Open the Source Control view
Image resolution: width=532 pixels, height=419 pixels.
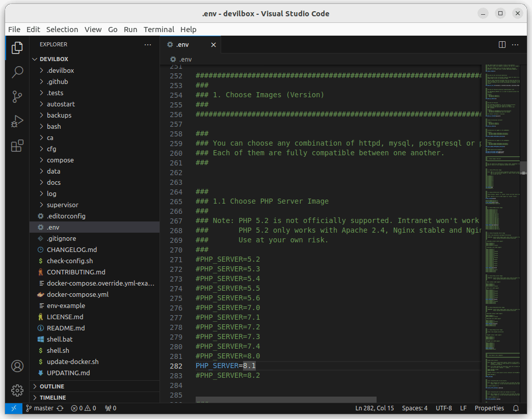click(17, 96)
